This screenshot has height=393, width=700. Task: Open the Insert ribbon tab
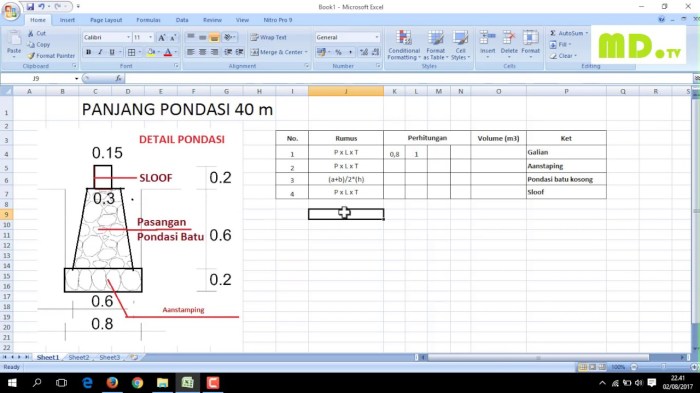click(67, 20)
